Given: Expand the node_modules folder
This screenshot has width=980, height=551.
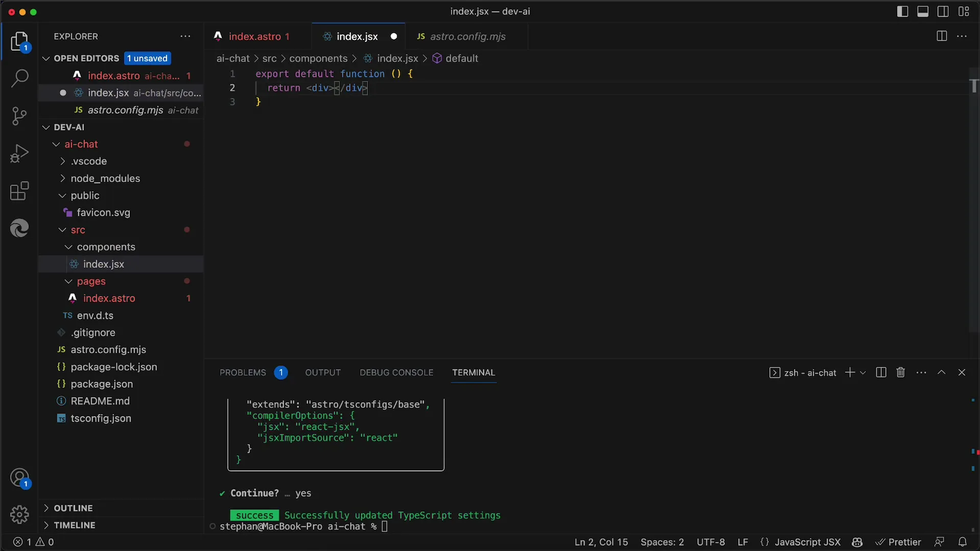Looking at the screenshot, I should pos(62,178).
